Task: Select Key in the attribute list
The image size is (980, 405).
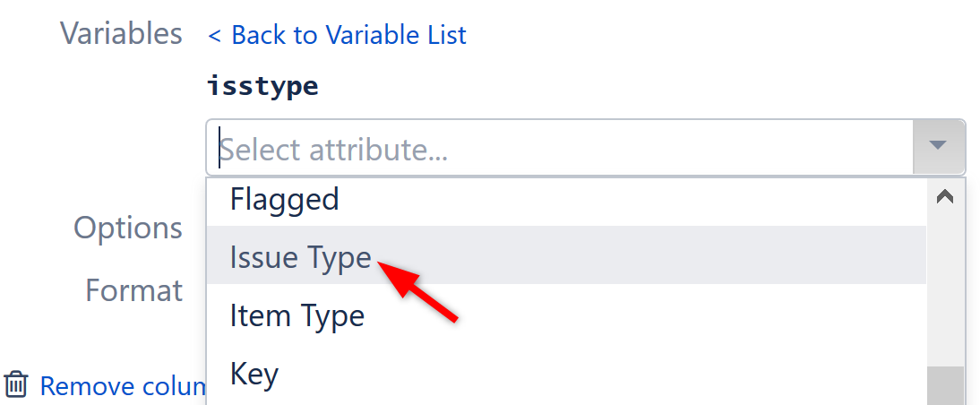Action: pos(254,374)
